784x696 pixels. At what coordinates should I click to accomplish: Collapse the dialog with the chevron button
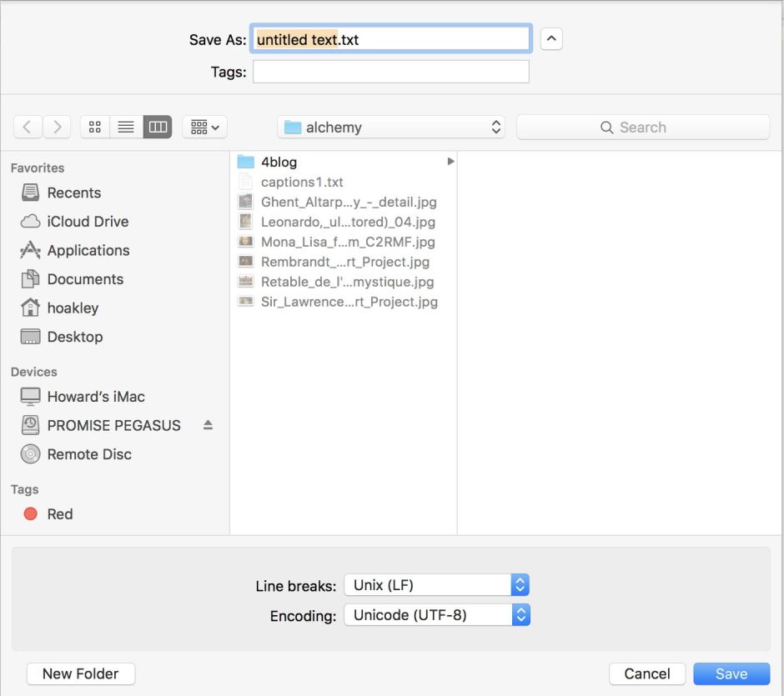point(551,39)
